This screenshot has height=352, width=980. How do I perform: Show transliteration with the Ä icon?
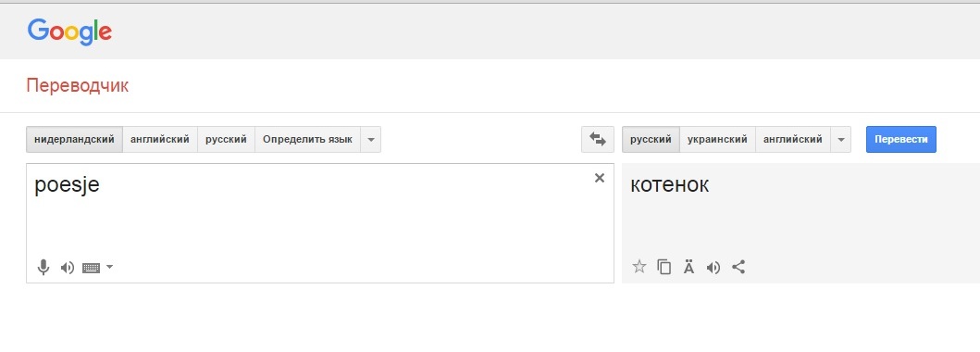[x=688, y=267]
